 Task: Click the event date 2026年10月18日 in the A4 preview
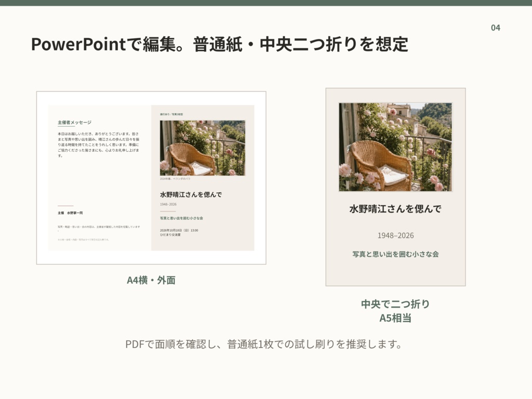click(179, 230)
